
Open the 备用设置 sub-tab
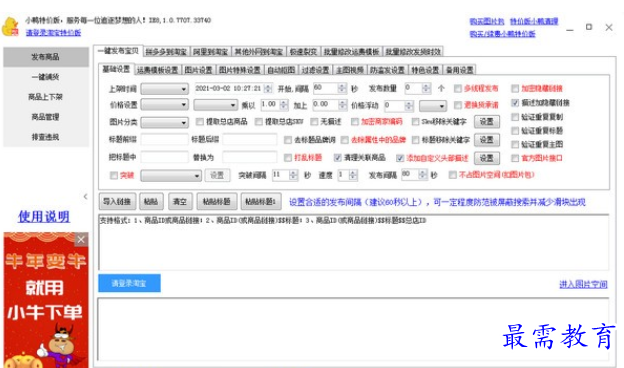(460, 70)
